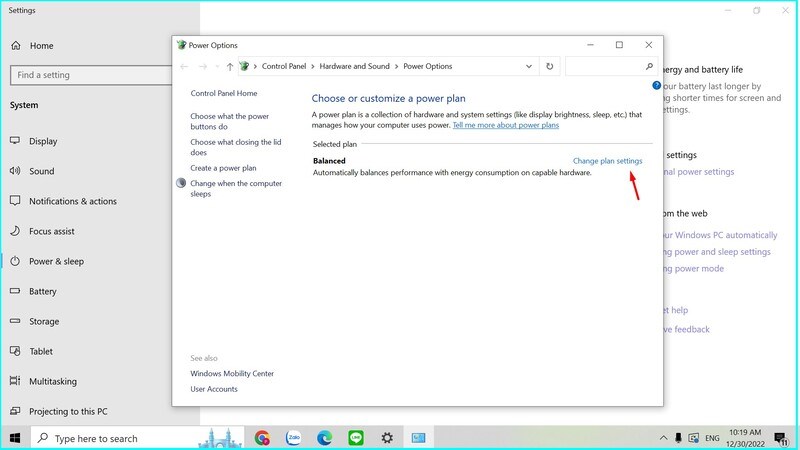This screenshot has width=800, height=450.
Task: Open Zalo from the taskbar
Action: pyautogui.click(x=293, y=438)
